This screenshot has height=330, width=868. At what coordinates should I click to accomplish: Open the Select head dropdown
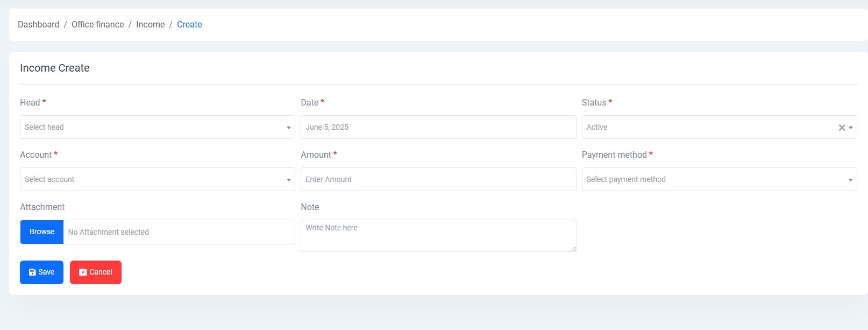point(151,127)
